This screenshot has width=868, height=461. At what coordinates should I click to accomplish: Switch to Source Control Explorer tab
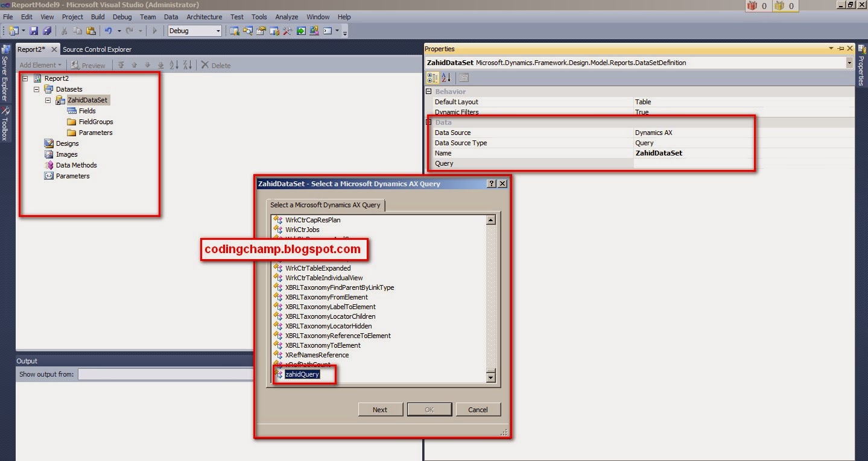pos(97,49)
